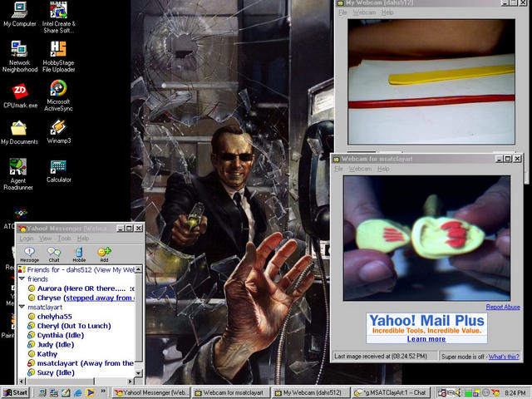Screen dimensions: 532x399
Task: Select Judy (Idle) buddy
Action: (51, 345)
